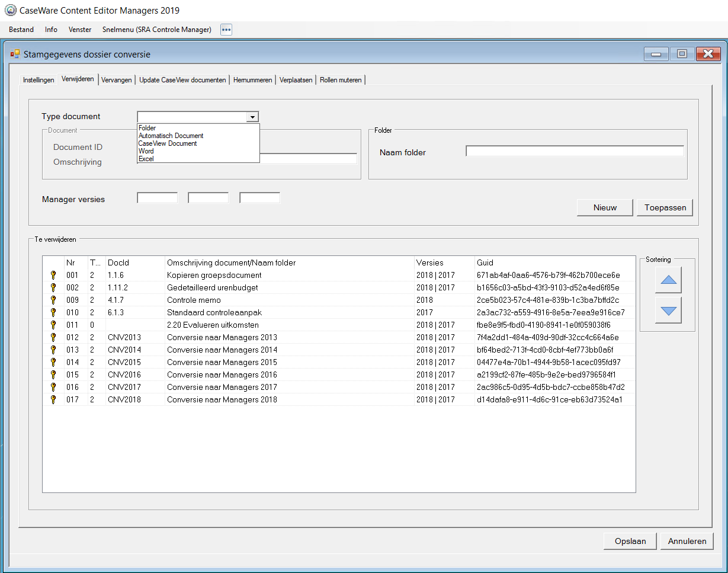Open Snelmenu (SRA Controle Manager)
Screen dimensions: 728x573
(x=157, y=30)
